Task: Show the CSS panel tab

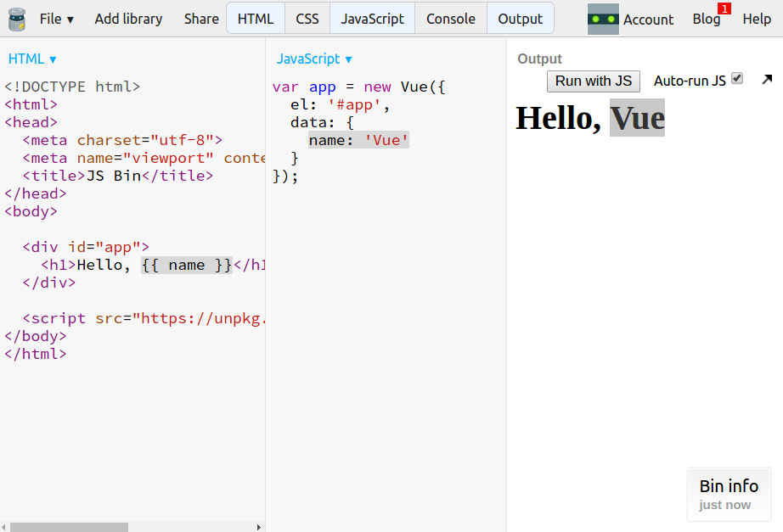Action: 307,19
